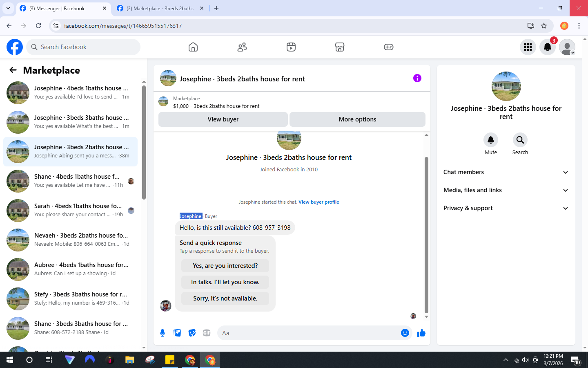Open Shane 4beds 1baths house conversation
588x368 pixels.
(70, 181)
